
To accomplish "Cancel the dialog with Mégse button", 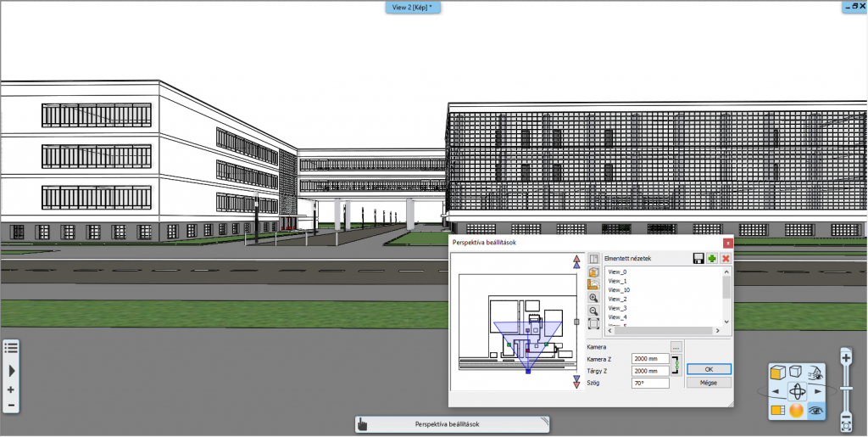I will (709, 383).
